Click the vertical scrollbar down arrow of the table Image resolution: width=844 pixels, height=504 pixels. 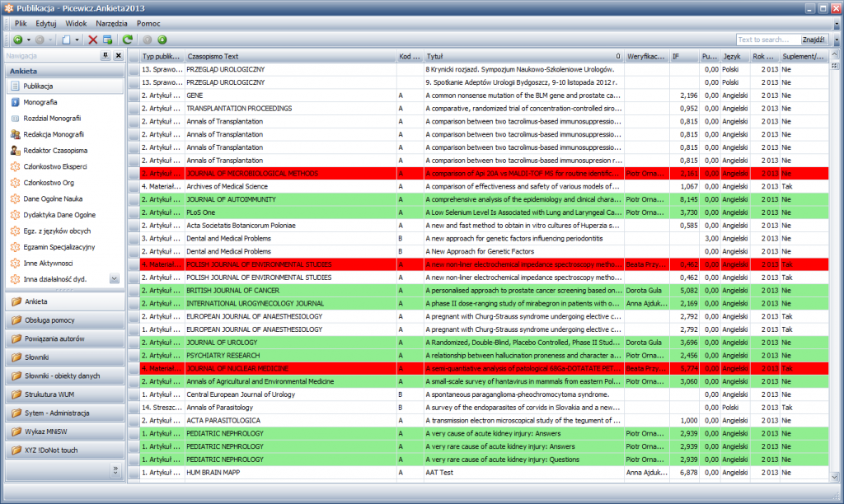point(834,477)
